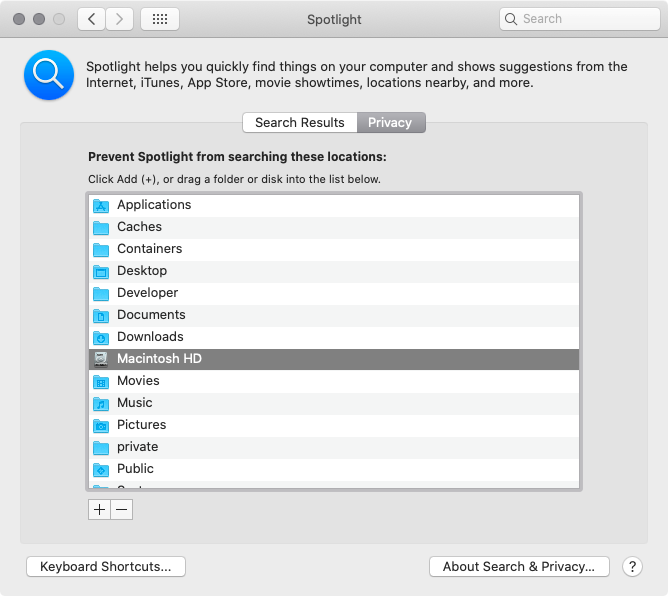Select the Caches row
Screen dimensions: 668x596
click(x=334, y=227)
